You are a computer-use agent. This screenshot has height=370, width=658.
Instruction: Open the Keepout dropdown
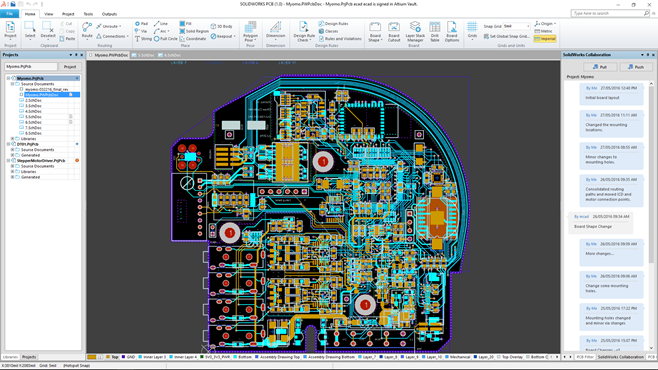click(x=223, y=36)
